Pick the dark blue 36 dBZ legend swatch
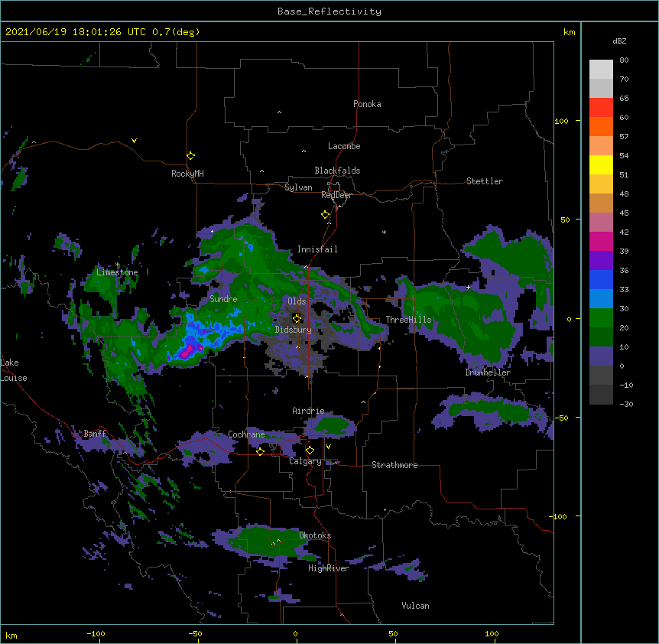 (601, 279)
